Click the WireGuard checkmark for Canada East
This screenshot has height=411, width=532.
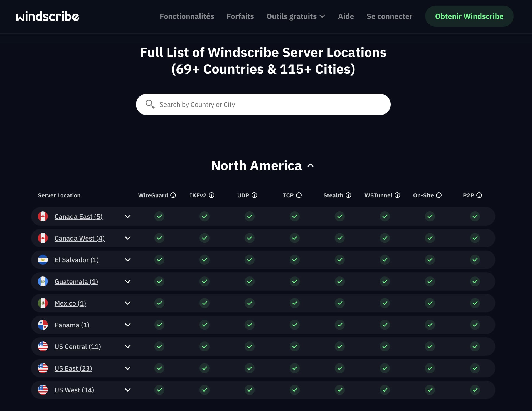pos(159,216)
